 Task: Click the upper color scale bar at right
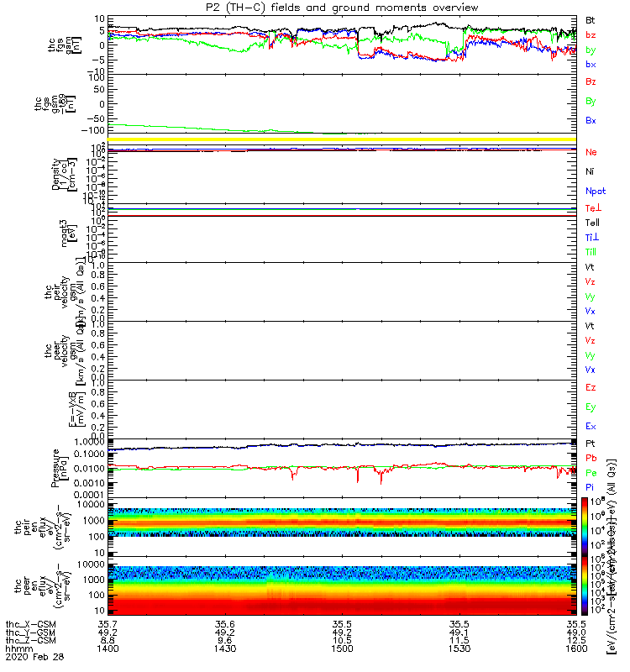pyautogui.click(x=585, y=527)
